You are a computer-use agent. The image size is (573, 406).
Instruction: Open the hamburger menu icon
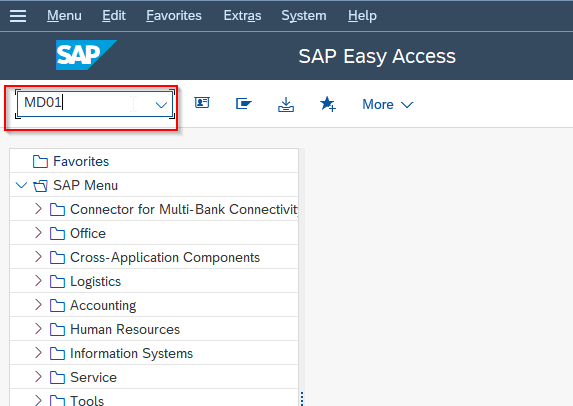18,16
